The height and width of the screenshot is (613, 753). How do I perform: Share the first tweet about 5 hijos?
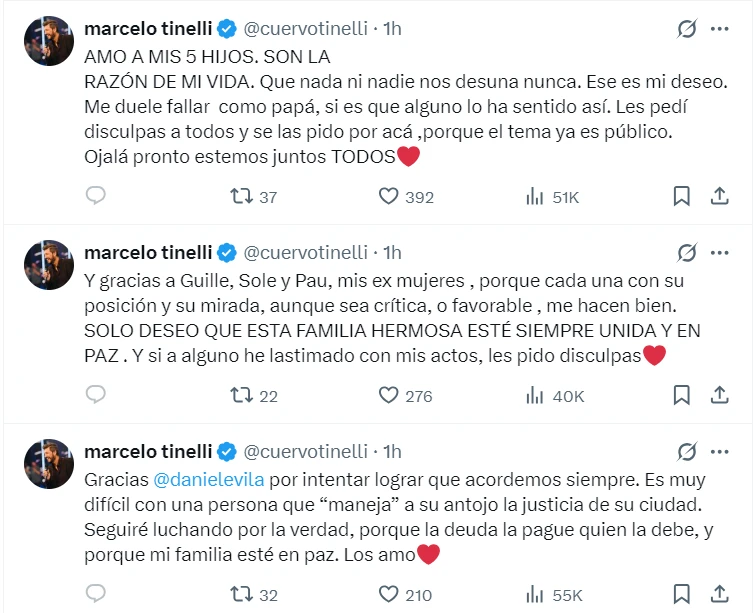click(718, 197)
